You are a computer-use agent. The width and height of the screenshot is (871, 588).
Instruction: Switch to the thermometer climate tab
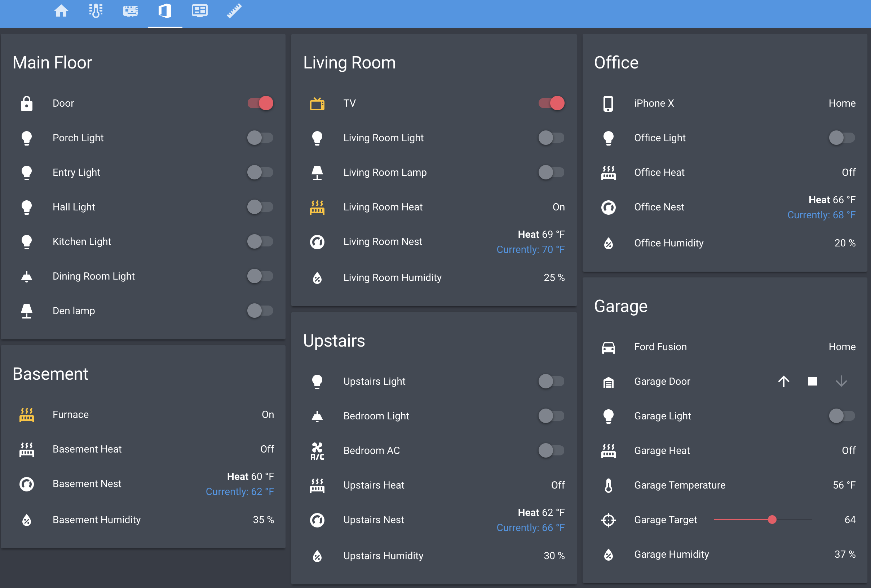coord(96,11)
